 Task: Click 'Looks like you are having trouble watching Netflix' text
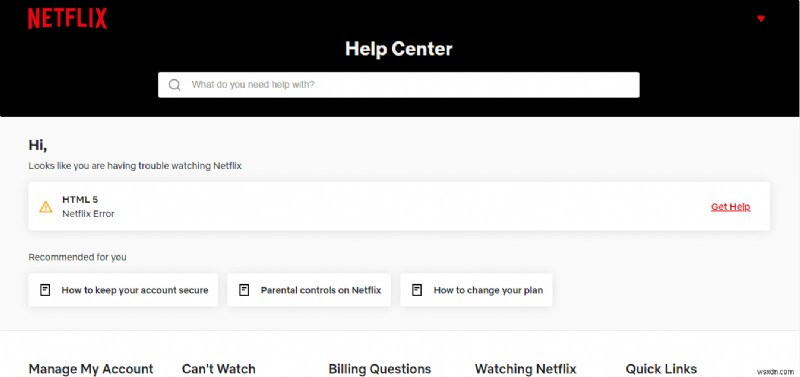click(x=135, y=166)
